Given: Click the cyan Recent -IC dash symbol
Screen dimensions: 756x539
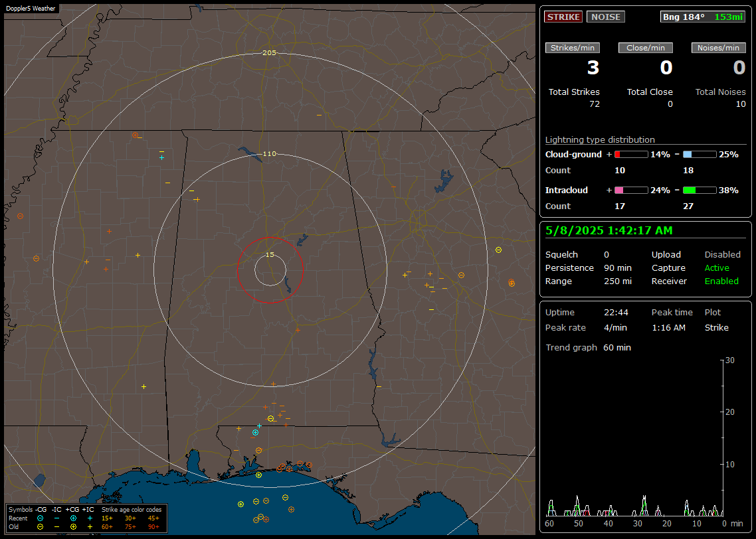Looking at the screenshot, I should (57, 518).
